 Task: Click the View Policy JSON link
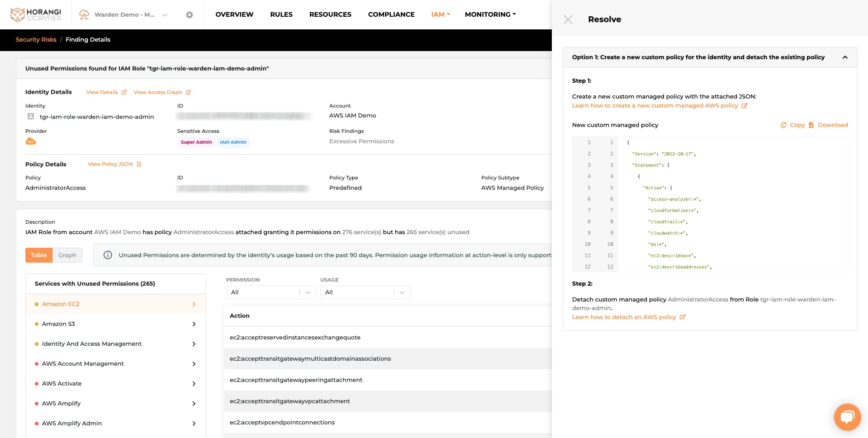pos(110,164)
